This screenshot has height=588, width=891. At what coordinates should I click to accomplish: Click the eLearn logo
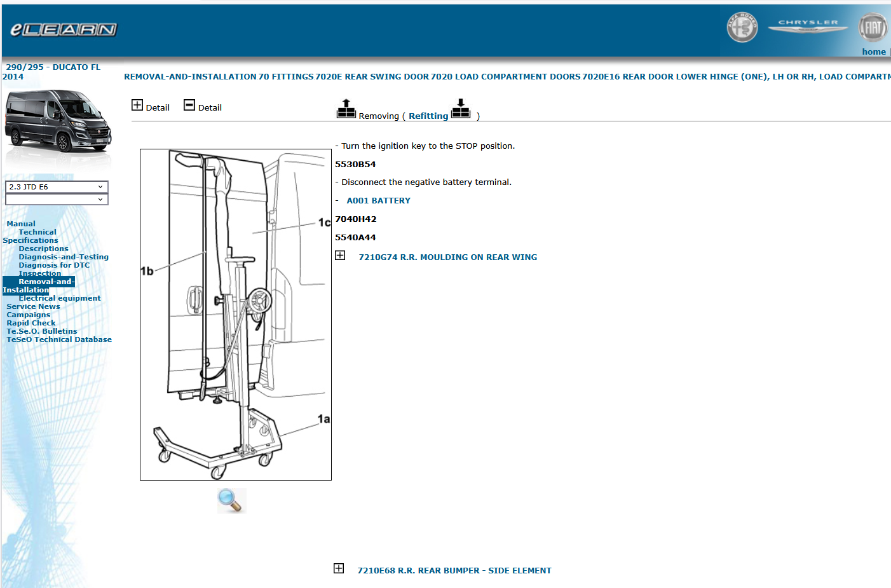coord(64,30)
